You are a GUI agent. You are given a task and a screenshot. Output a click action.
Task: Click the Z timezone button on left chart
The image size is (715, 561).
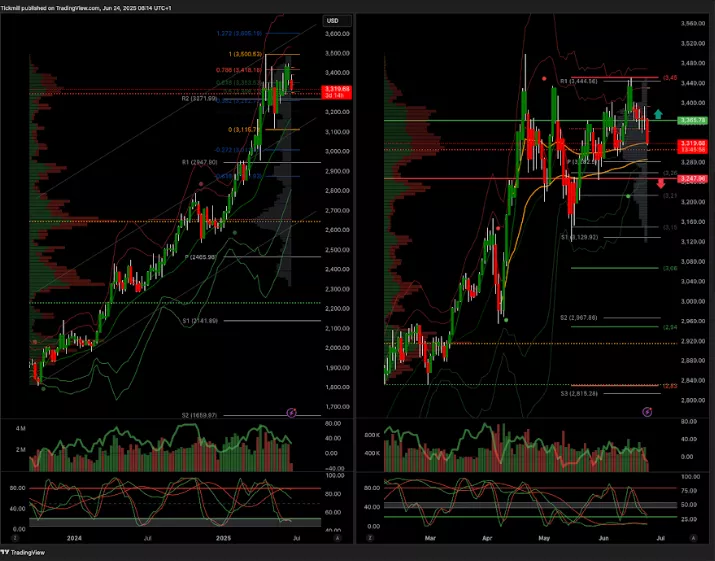tap(16, 538)
